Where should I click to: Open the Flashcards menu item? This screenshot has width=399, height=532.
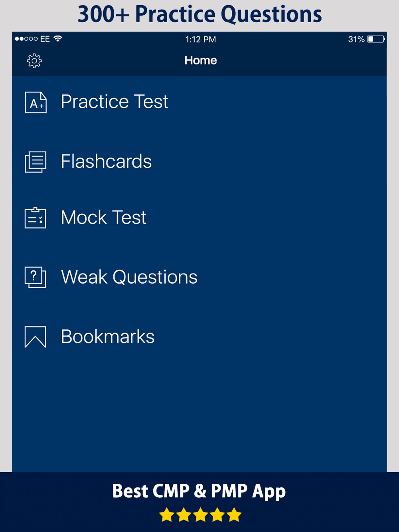tap(199, 162)
